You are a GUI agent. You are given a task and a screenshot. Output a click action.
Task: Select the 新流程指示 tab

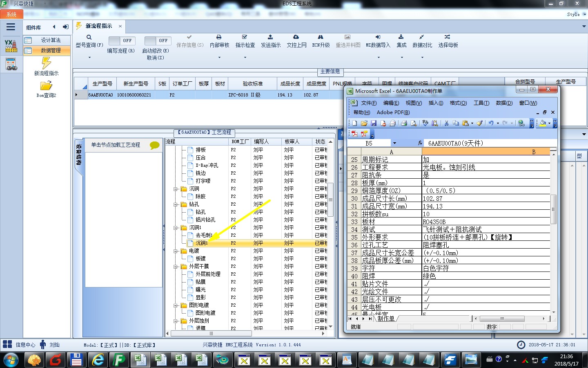(x=98, y=26)
